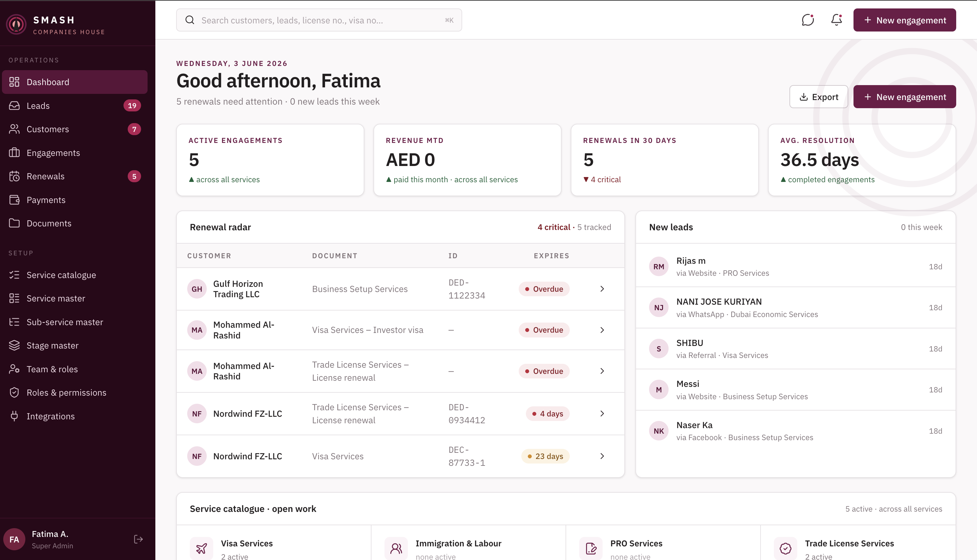Screen dimensions: 977x560
Task: Click the Documents folder icon
Action: pyautogui.click(x=14, y=223)
